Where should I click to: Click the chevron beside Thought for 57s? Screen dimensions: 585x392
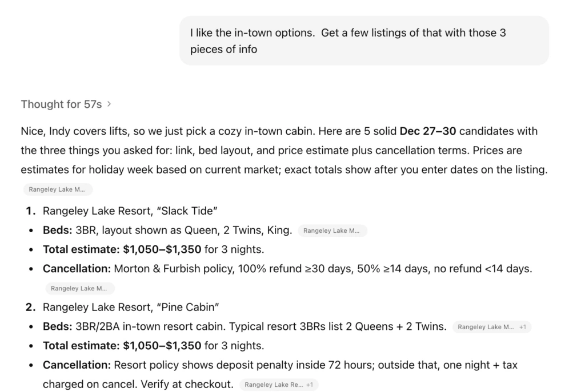tap(109, 104)
